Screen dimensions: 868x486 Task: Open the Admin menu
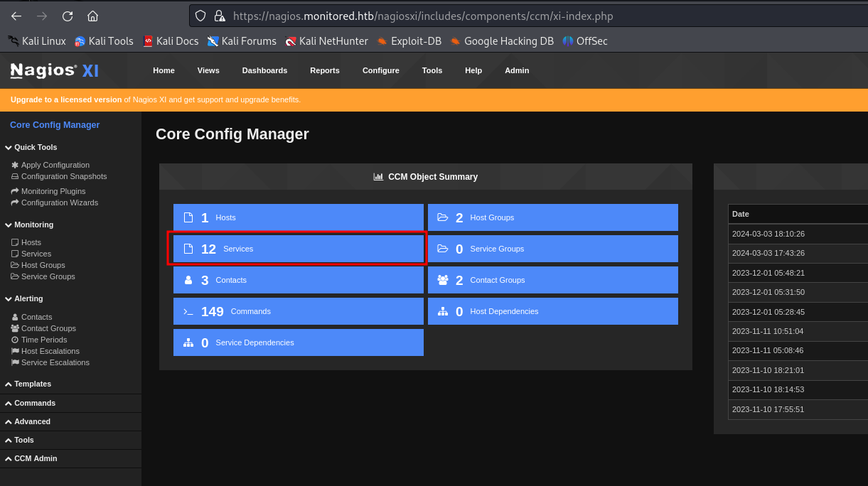pos(517,70)
